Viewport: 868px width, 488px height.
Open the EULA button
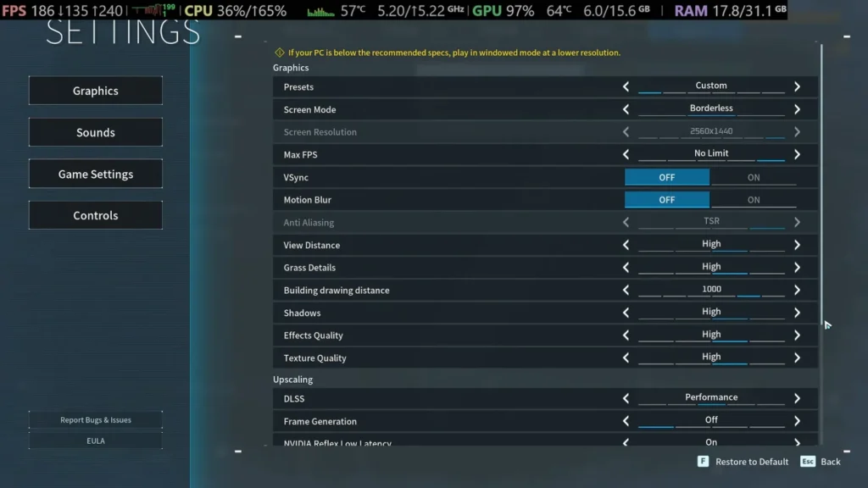(x=95, y=441)
